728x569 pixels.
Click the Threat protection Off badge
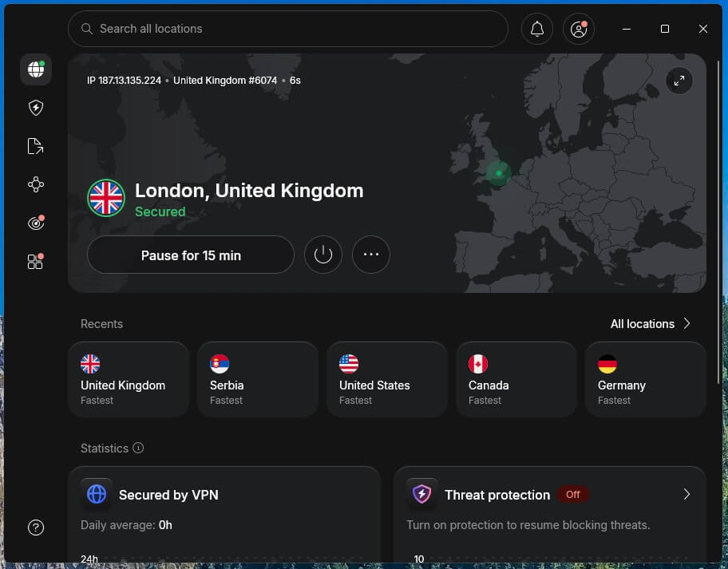tap(573, 494)
